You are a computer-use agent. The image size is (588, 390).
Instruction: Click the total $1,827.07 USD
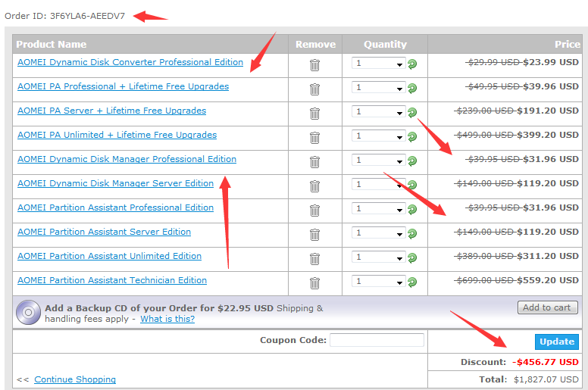point(546,379)
